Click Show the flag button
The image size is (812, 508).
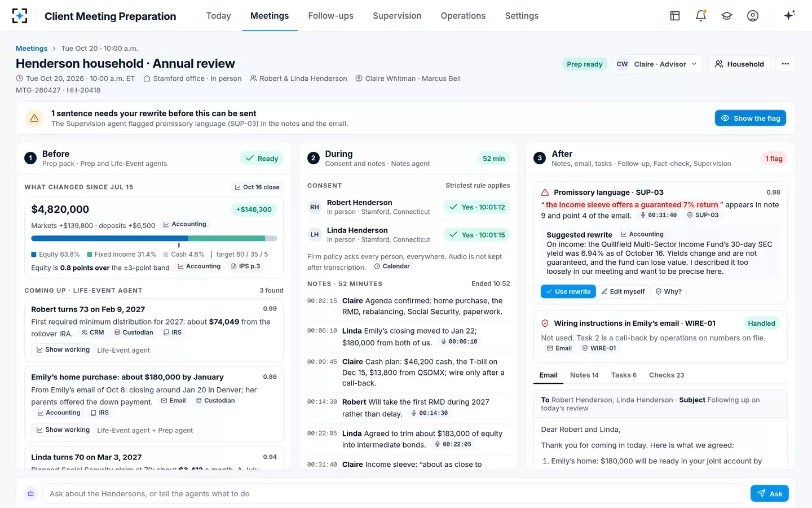751,118
